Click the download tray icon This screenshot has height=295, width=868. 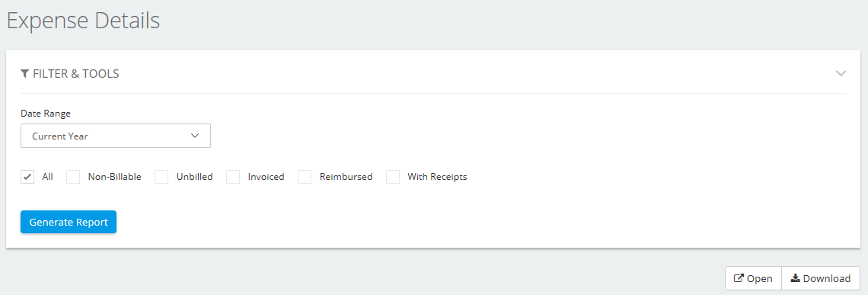click(x=795, y=278)
